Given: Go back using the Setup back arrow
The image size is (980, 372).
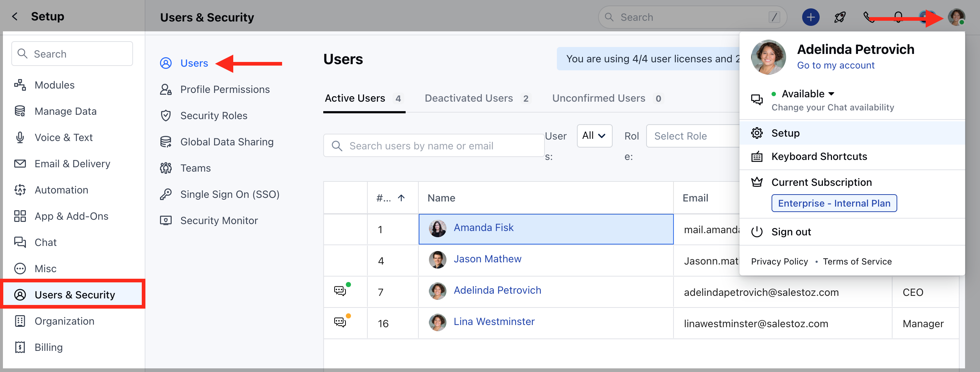Looking at the screenshot, I should tap(15, 16).
